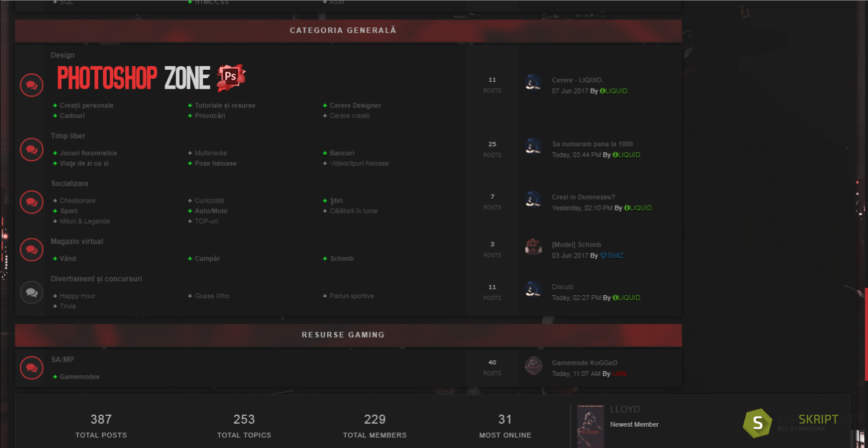Open the Gamemodes subforum under SA:MP

[x=79, y=377]
